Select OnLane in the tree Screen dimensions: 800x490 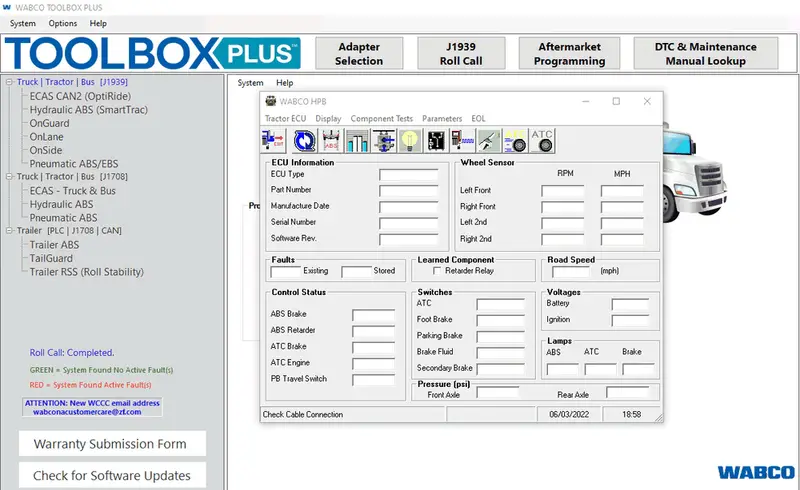(46, 137)
